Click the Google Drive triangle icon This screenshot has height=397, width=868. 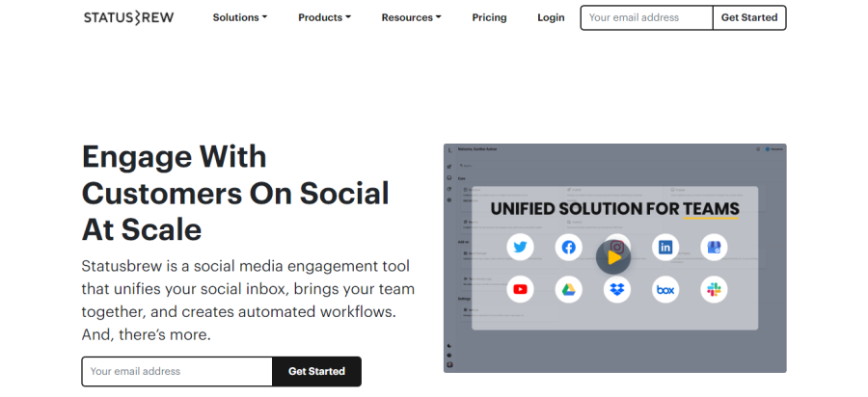[568, 289]
